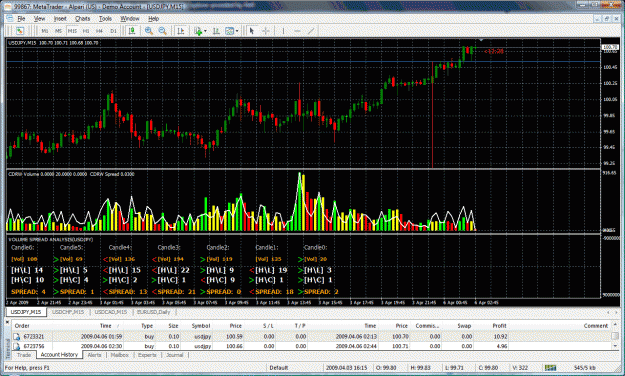Select the Horizontal Line drawing tool

pyautogui.click(x=297, y=31)
